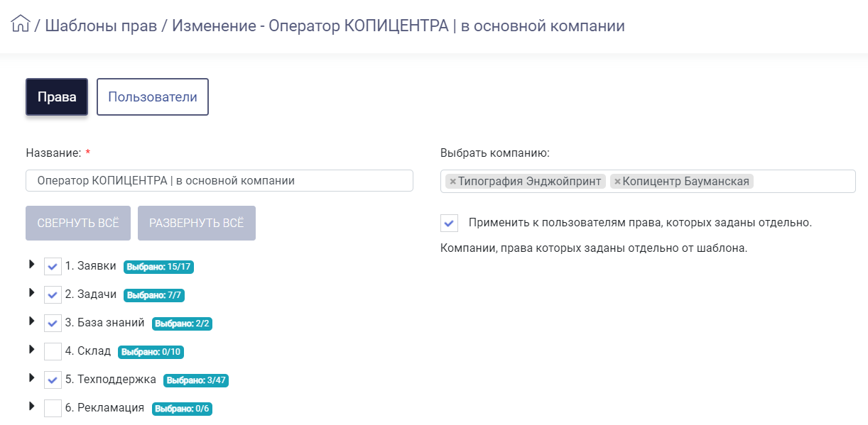The width and height of the screenshot is (868, 425).
Task: Focus the Название input field
Action: [x=219, y=180]
